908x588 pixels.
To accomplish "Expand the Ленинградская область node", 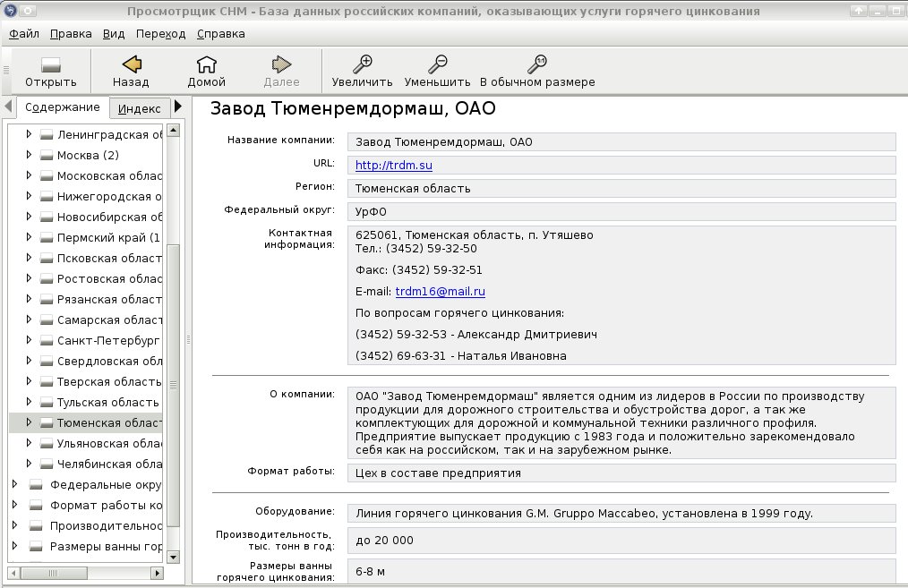I will coord(29,133).
